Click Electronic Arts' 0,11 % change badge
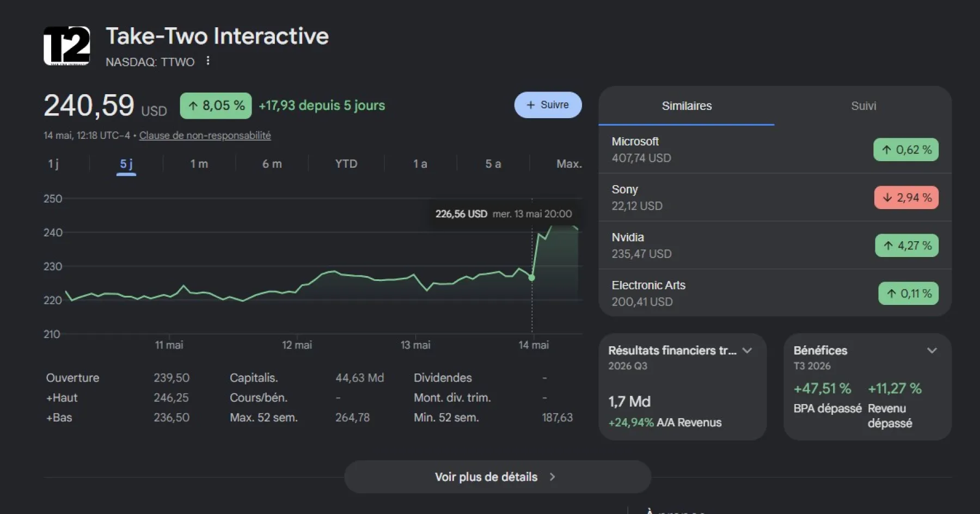 click(x=908, y=293)
